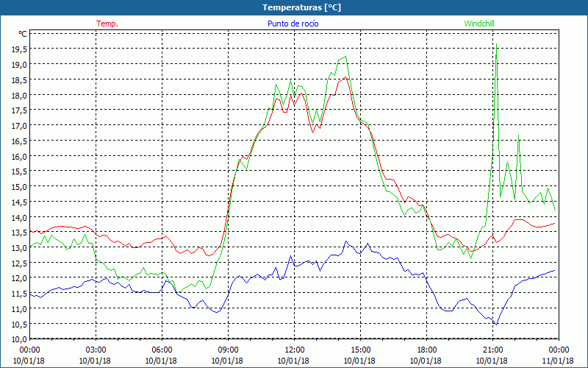Click the '21:00' x-axis time label
588x368 pixels.
pyautogui.click(x=492, y=350)
